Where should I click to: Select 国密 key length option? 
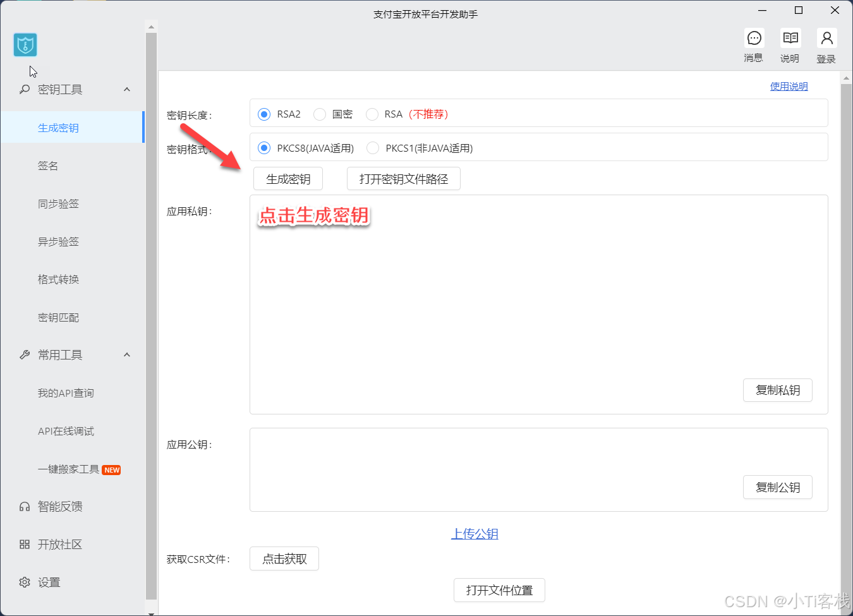pyautogui.click(x=320, y=114)
